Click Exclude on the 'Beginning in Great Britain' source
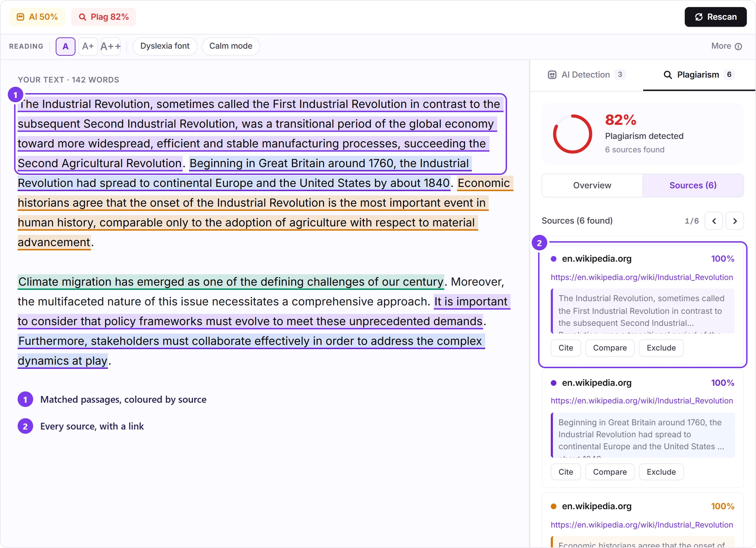756x548 pixels. [661, 472]
